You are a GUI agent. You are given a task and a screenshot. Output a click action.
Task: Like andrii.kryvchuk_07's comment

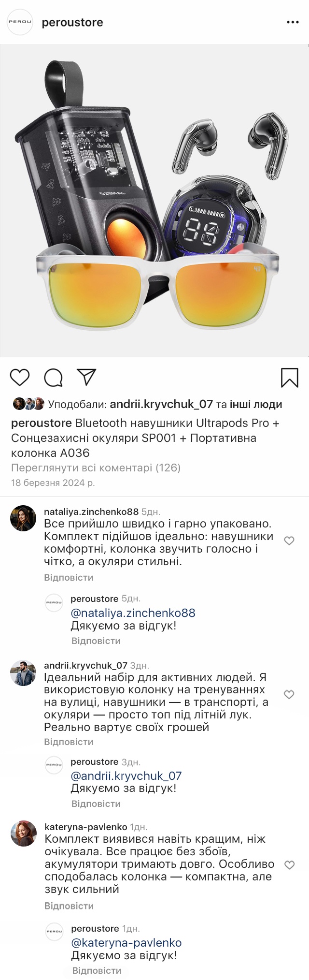(289, 695)
